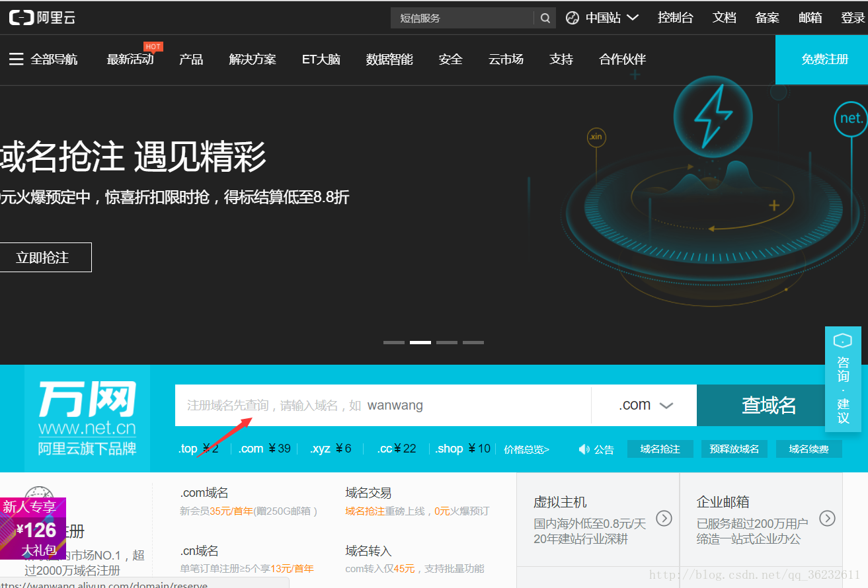The height and width of the screenshot is (588, 868).
Task: Open the 支持 menu
Action: (x=561, y=59)
